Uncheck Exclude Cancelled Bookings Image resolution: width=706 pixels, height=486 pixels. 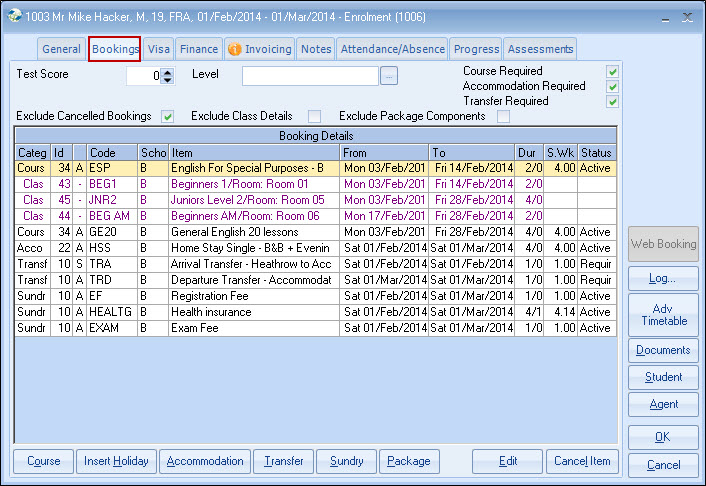click(168, 117)
